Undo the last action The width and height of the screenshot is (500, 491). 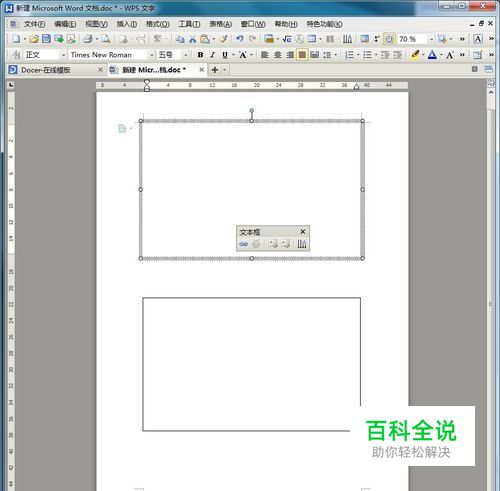(x=239, y=39)
